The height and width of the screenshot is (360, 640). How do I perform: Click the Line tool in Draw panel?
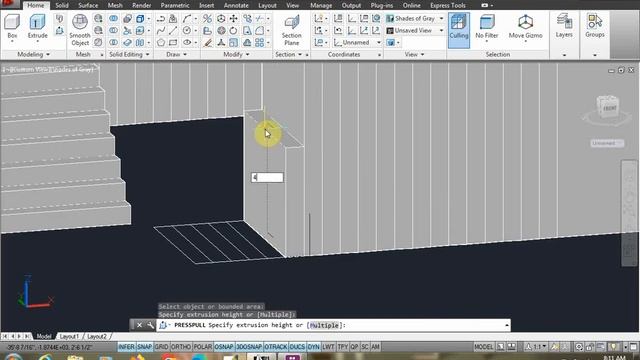(173, 30)
